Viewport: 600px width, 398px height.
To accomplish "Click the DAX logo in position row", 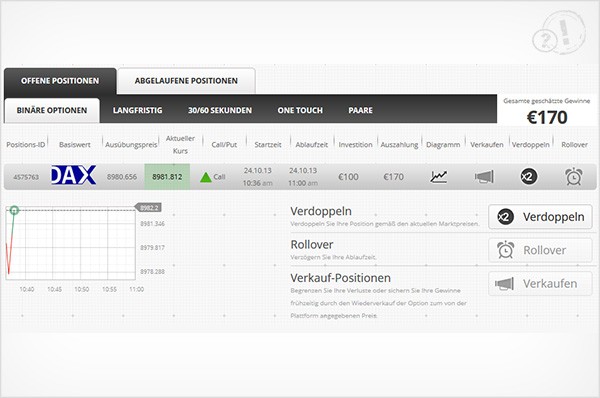I will (x=73, y=175).
